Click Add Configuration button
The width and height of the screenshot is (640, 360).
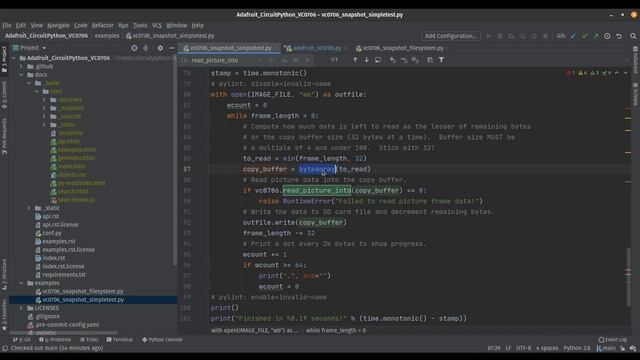click(x=451, y=36)
